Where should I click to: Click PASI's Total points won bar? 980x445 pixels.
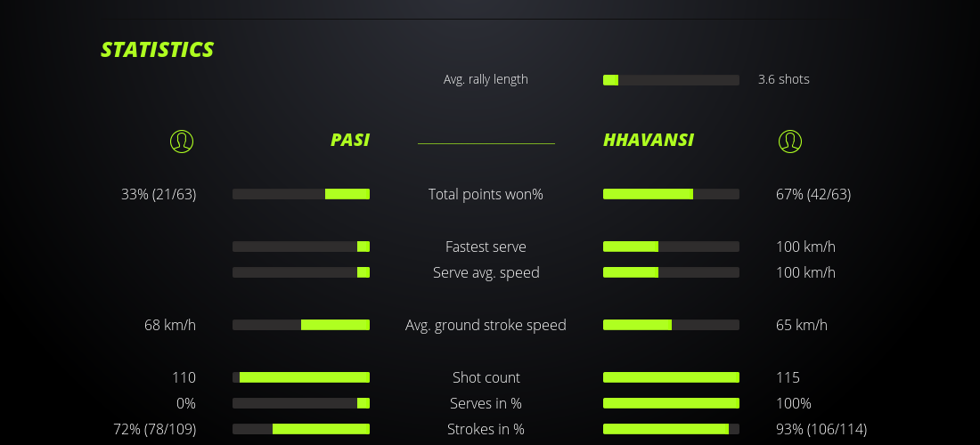[301, 194]
